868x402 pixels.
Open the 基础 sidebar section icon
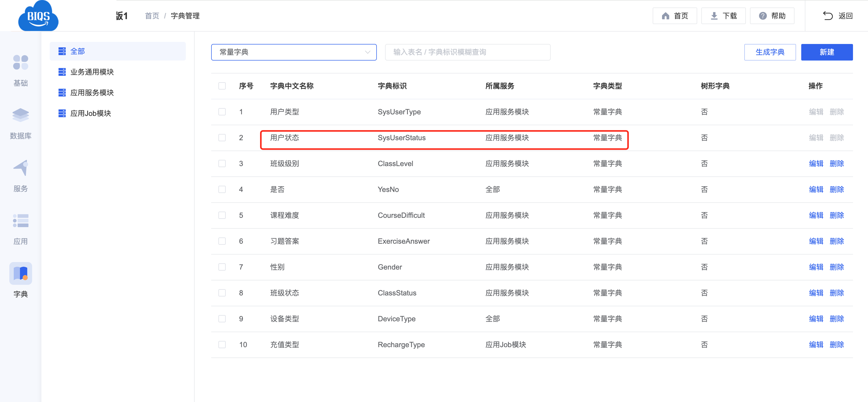[x=20, y=63]
